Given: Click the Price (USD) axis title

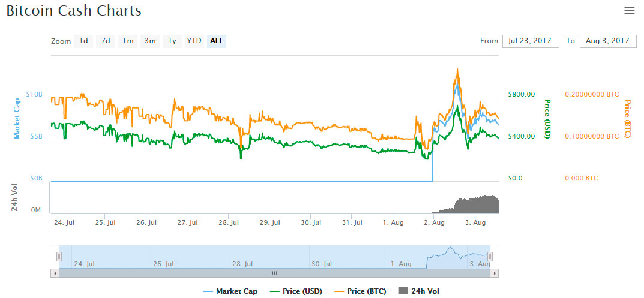Looking at the screenshot, I should coord(547,118).
